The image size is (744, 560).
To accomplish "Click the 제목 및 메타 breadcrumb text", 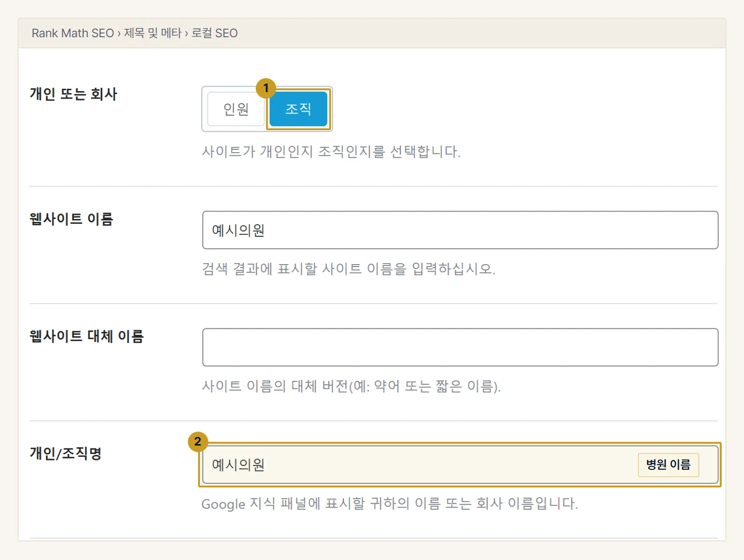I will (153, 33).
